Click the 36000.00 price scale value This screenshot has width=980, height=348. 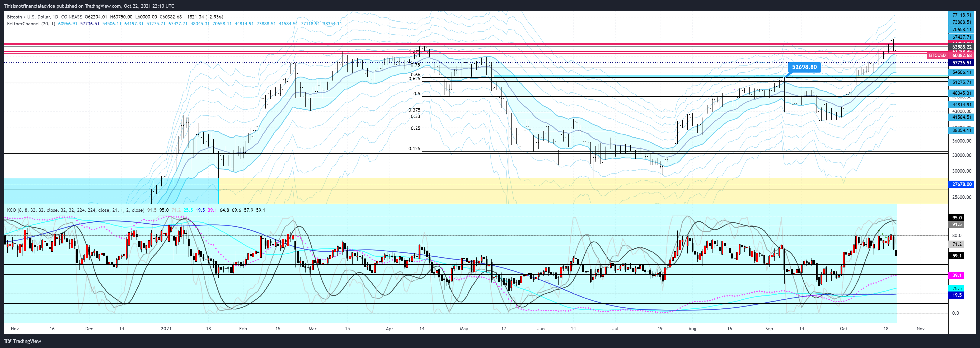point(962,141)
